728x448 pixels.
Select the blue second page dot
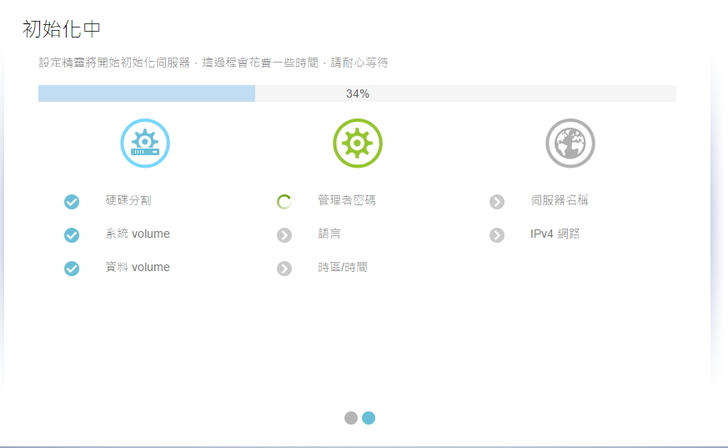368,418
